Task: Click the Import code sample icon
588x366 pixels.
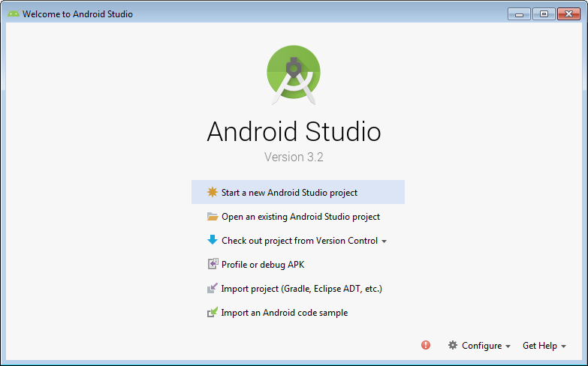Action: pos(213,313)
